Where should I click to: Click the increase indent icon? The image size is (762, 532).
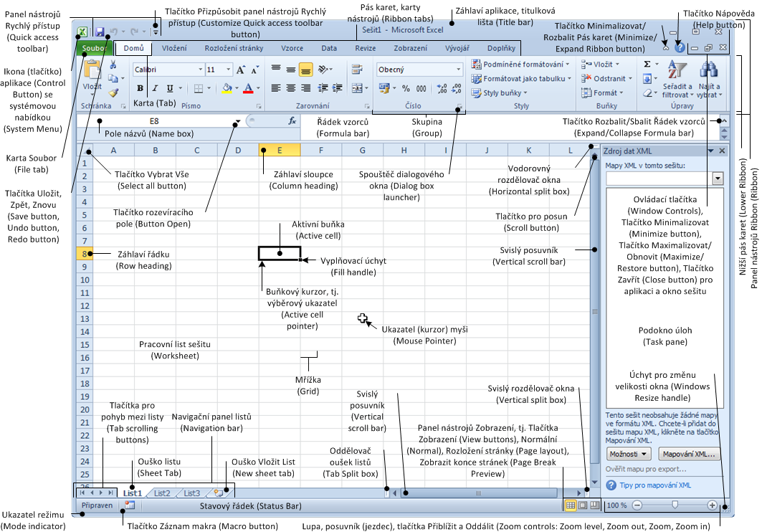click(337, 88)
